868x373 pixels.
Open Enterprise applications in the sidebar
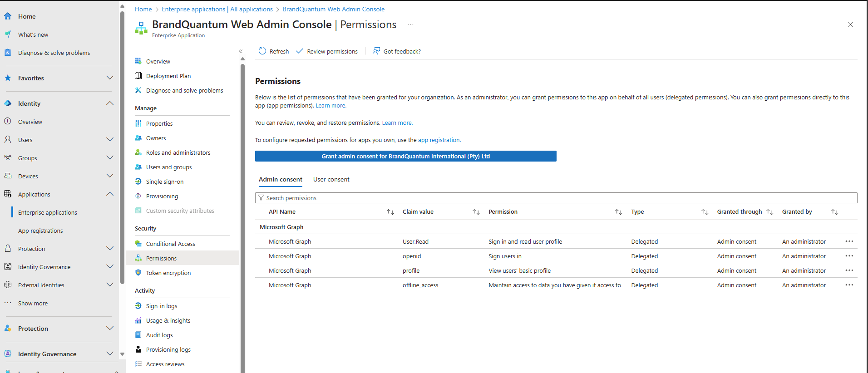[x=48, y=212]
